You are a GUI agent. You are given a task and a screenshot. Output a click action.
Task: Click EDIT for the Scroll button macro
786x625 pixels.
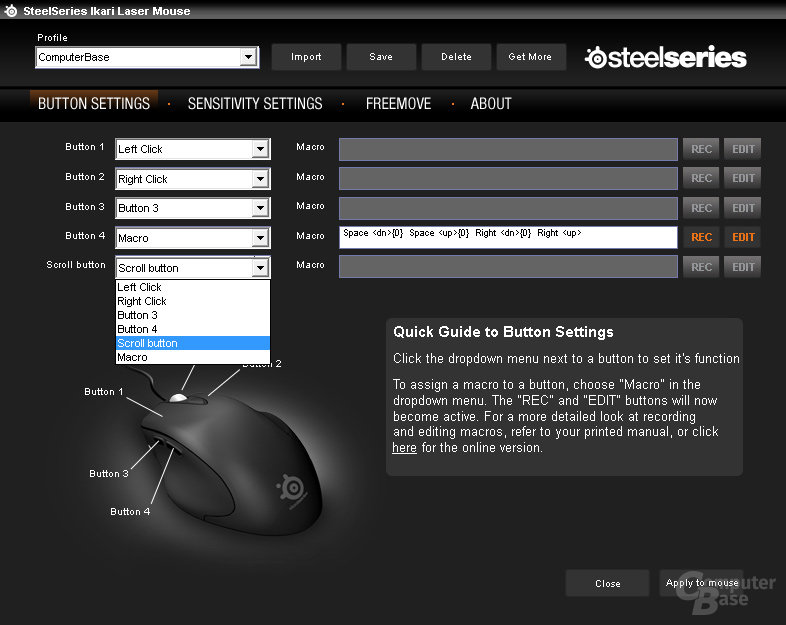pyautogui.click(x=743, y=267)
